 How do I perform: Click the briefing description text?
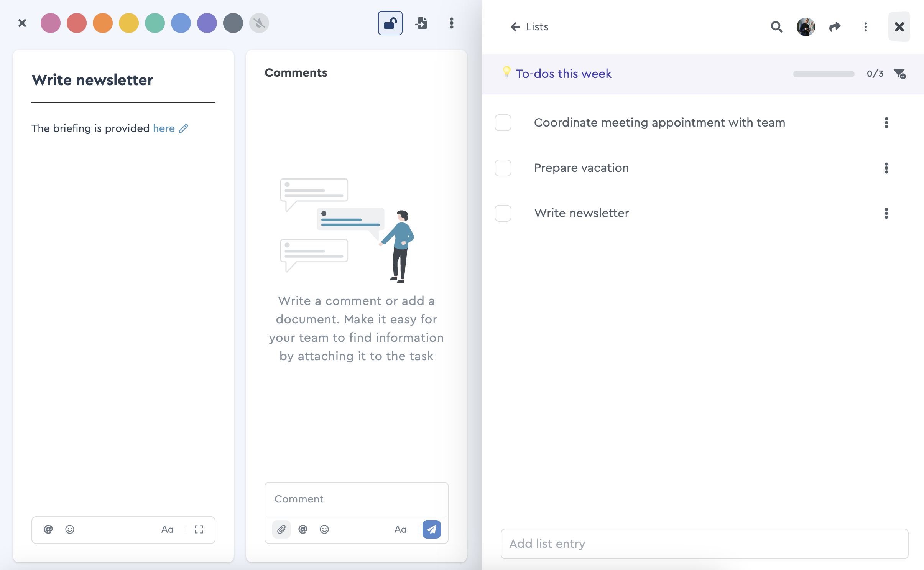90,128
